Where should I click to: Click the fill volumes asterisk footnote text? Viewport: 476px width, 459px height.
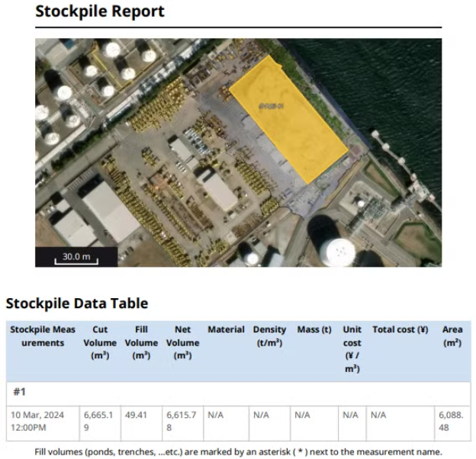pos(238,451)
